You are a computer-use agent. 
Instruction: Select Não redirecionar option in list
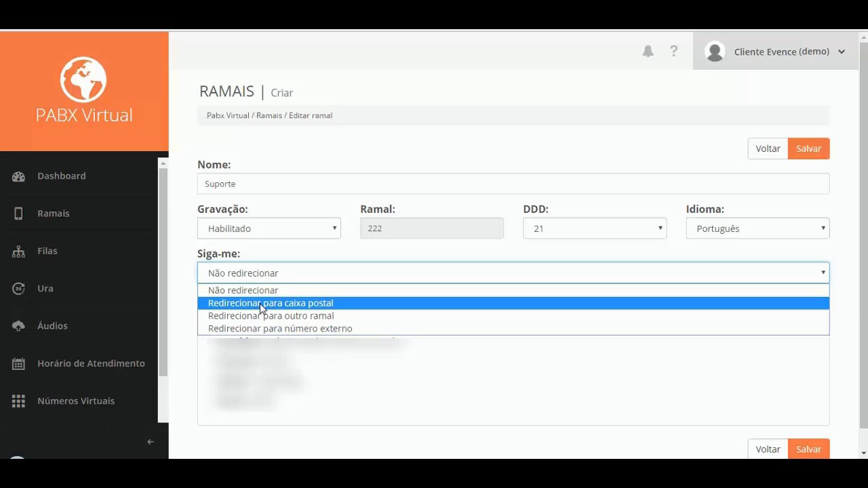[x=513, y=290]
